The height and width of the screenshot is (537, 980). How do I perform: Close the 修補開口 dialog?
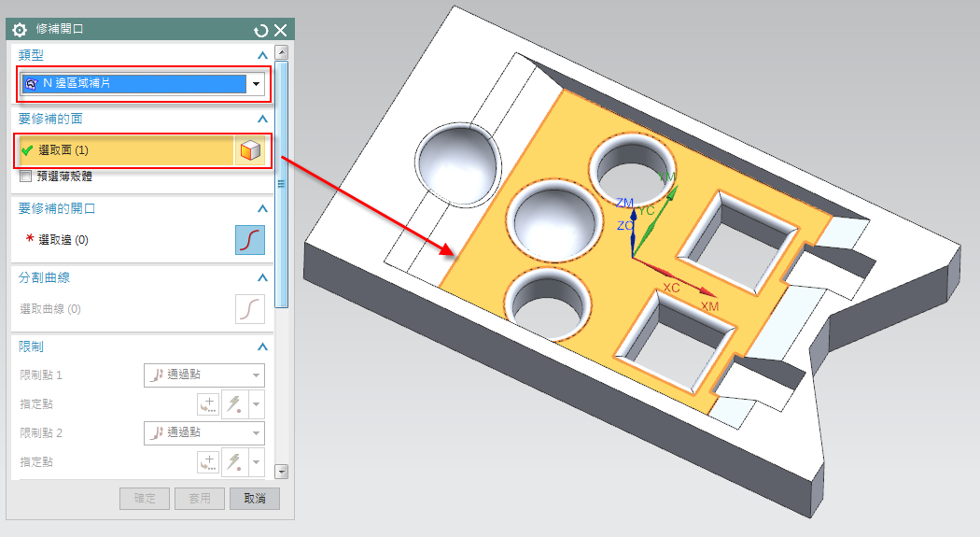point(281,30)
